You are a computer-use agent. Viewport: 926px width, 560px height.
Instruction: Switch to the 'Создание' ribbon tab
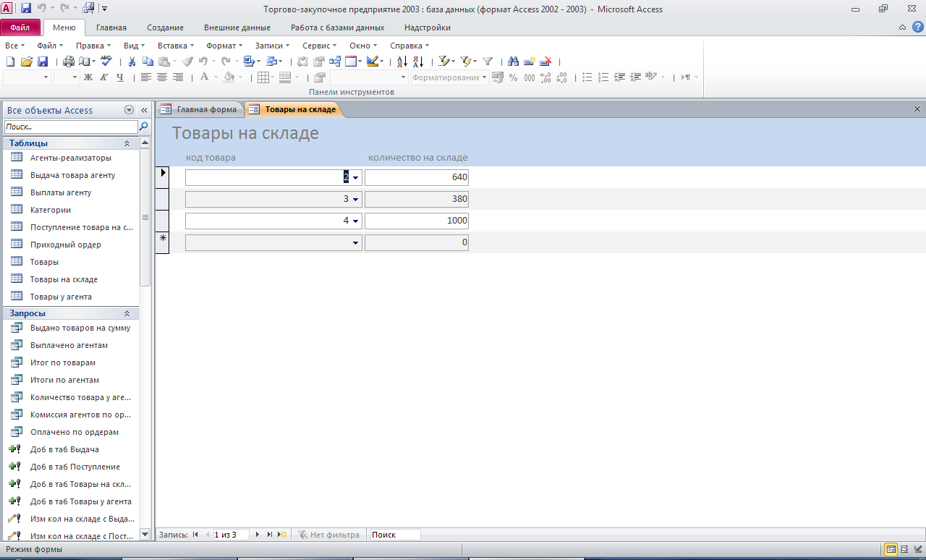pyautogui.click(x=165, y=27)
